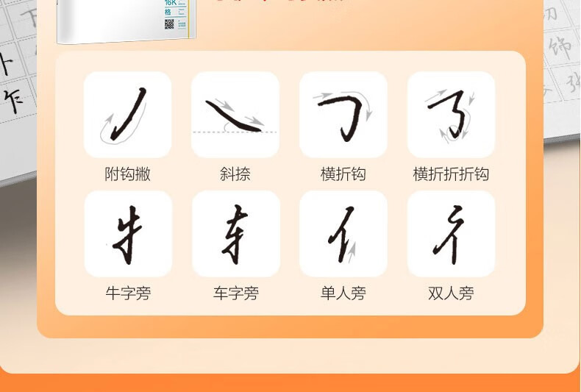Select the 双人旁 radical illustration
This screenshot has width=581, height=392.
click(452, 234)
